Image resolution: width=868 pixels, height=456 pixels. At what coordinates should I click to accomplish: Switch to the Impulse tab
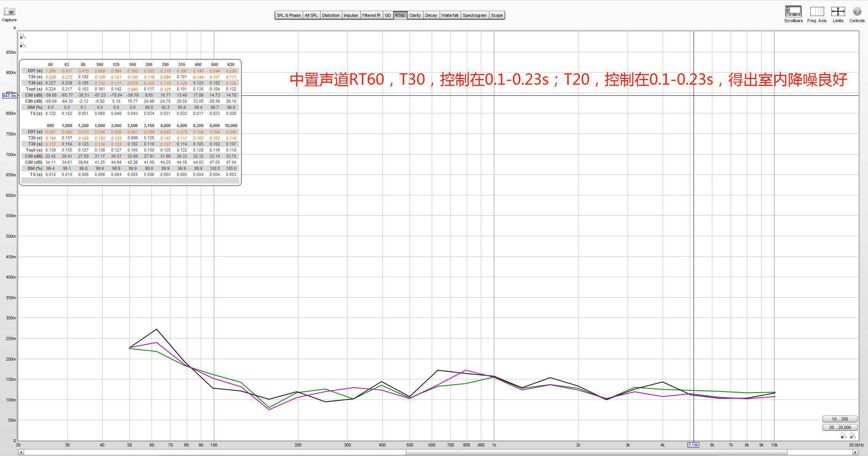(x=350, y=15)
